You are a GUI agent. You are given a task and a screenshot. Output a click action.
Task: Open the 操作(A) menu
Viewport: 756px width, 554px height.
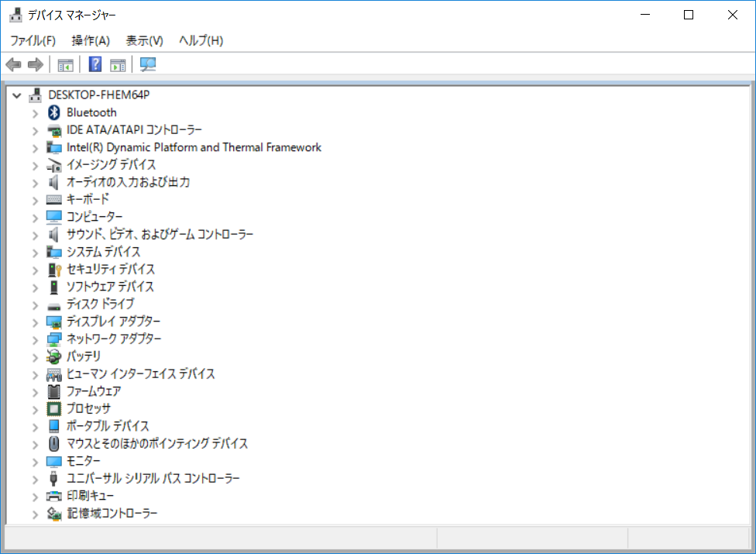pos(91,40)
